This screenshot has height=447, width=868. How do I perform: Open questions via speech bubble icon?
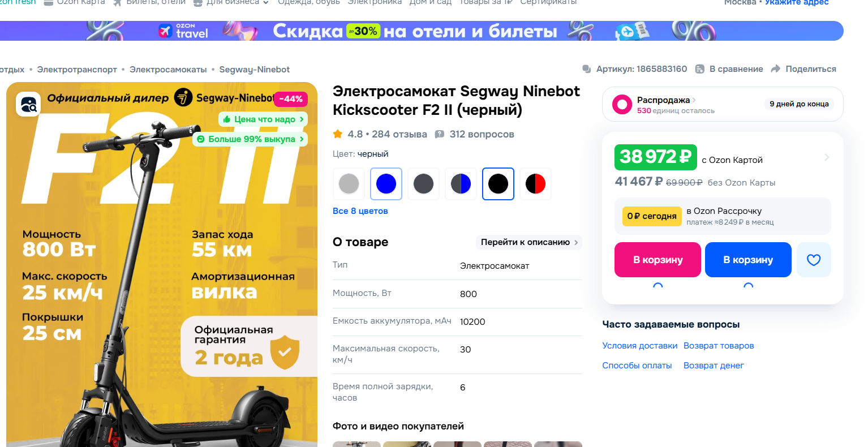point(439,134)
